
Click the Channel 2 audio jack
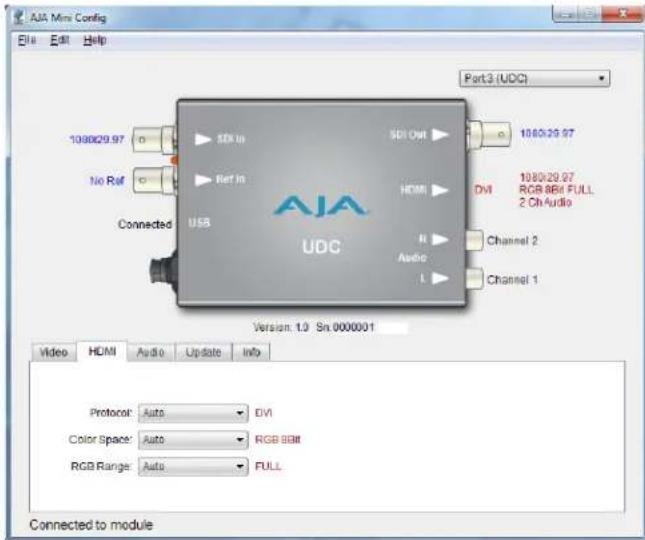coord(474,240)
